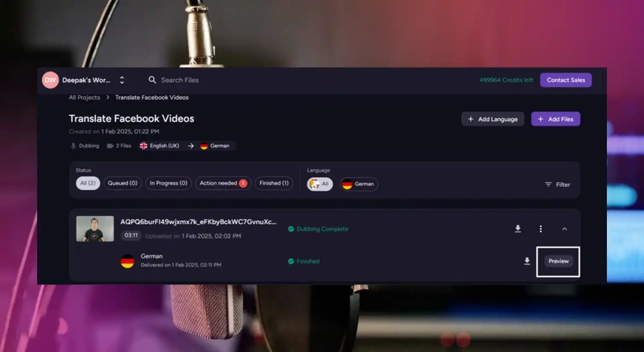The image size is (644, 352).
Task: Show Action needed files
Action: click(x=222, y=184)
